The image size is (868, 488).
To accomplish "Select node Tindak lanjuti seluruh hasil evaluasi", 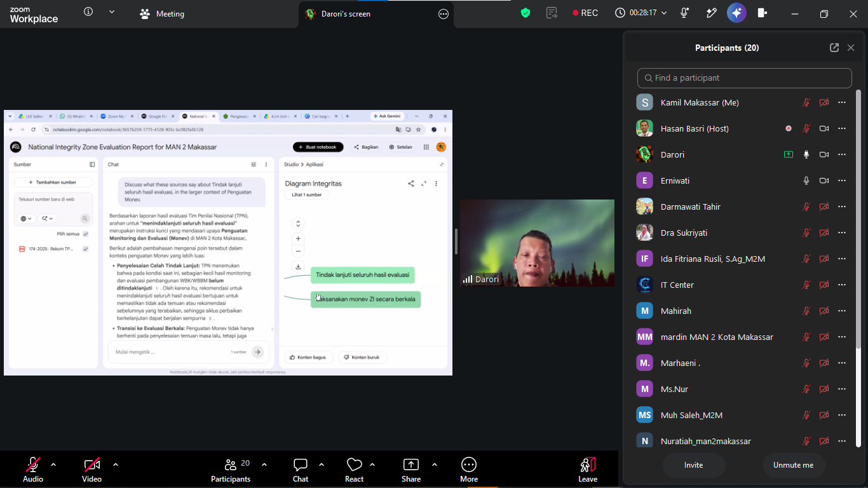I will point(363,275).
